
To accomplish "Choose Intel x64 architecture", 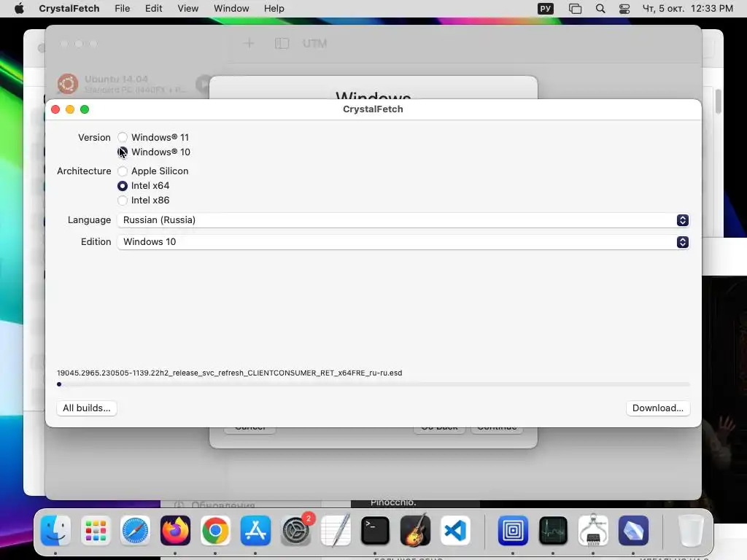I will [123, 186].
